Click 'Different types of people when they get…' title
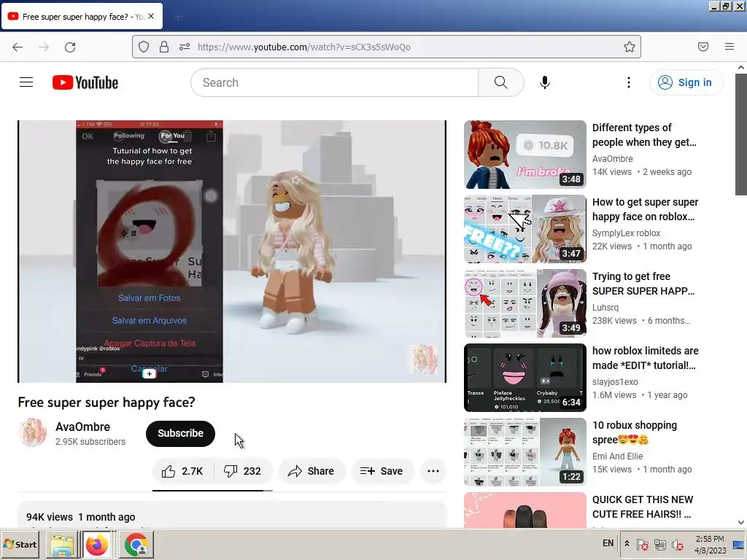The width and height of the screenshot is (747, 560). 644,135
